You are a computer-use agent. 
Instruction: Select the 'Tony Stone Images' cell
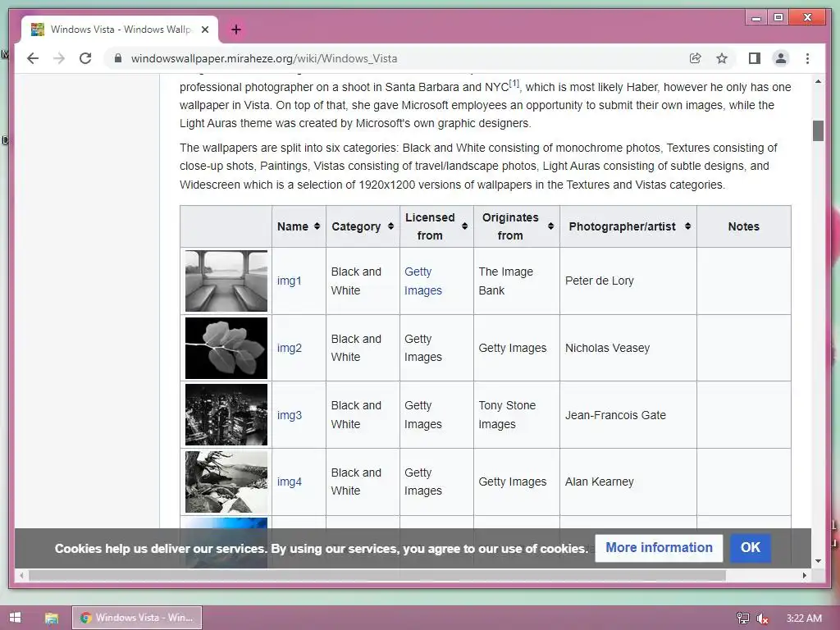517,415
